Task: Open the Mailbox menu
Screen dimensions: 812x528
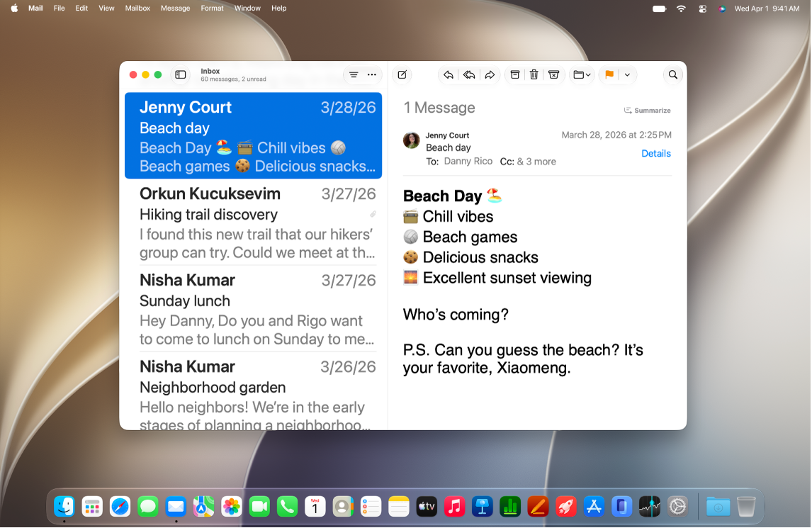Action: pyautogui.click(x=137, y=9)
